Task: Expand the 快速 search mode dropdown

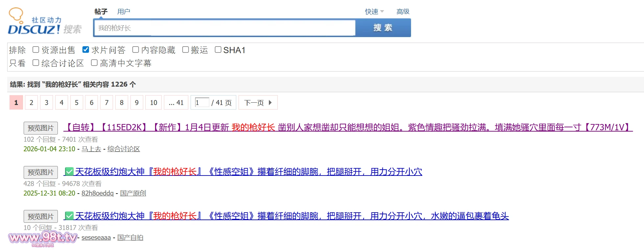Action: [374, 12]
